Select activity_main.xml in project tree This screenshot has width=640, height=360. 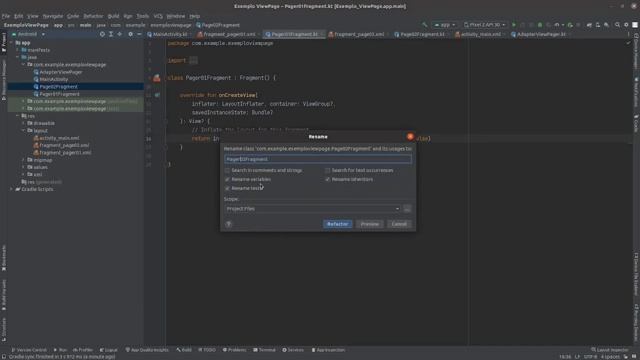[x=59, y=138]
